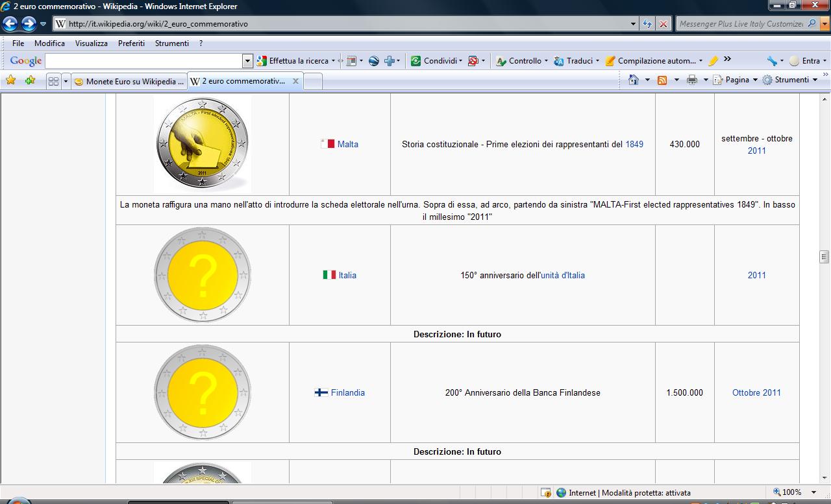831x504 pixels.
Task: Select the 2 euro commemorativo tab
Action: [x=238, y=81]
